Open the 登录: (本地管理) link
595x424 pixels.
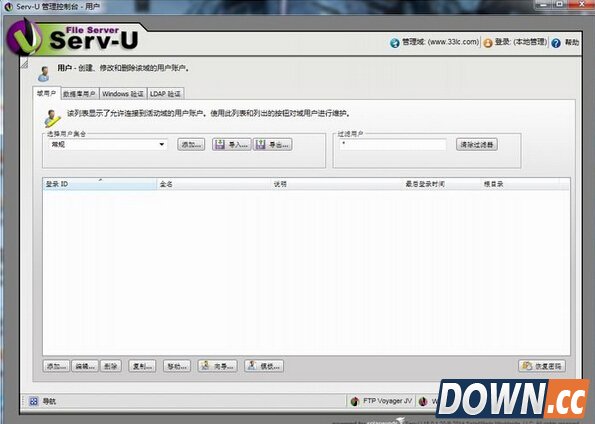(520, 42)
